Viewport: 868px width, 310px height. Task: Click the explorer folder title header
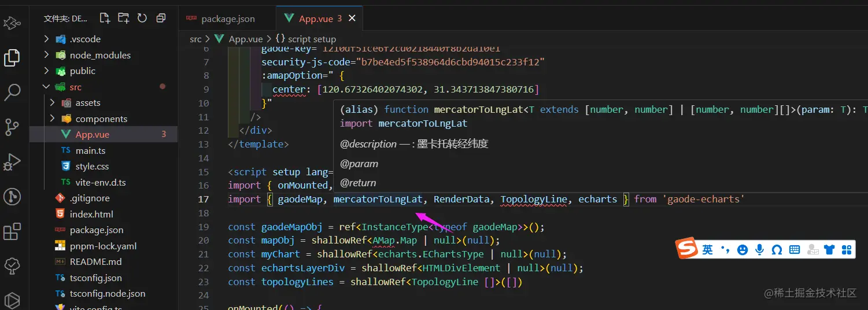(x=65, y=19)
